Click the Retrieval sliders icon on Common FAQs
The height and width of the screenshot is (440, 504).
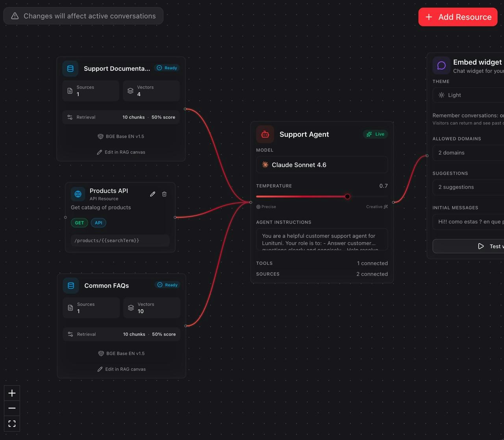(70, 334)
